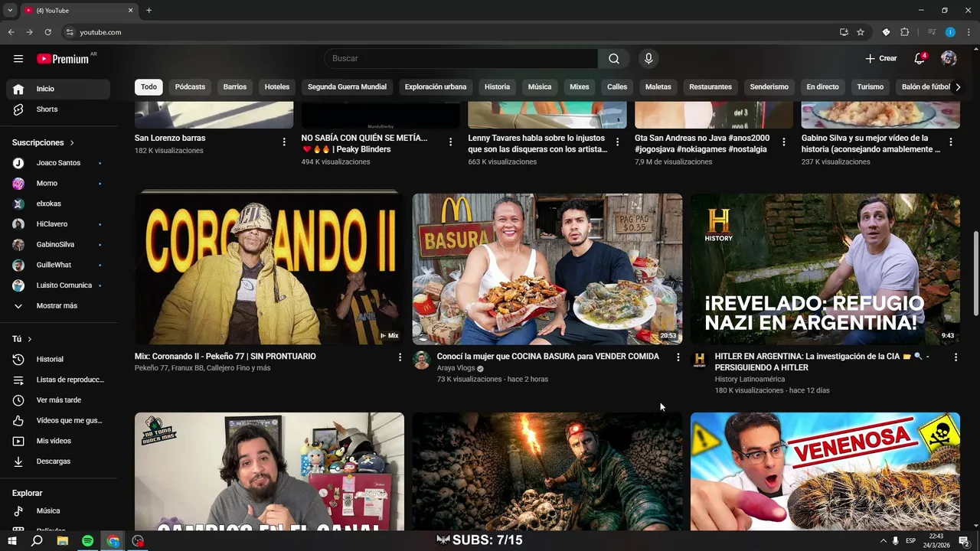The image size is (980, 551).
Task: Open Shorts in sidebar
Action: tap(58, 109)
